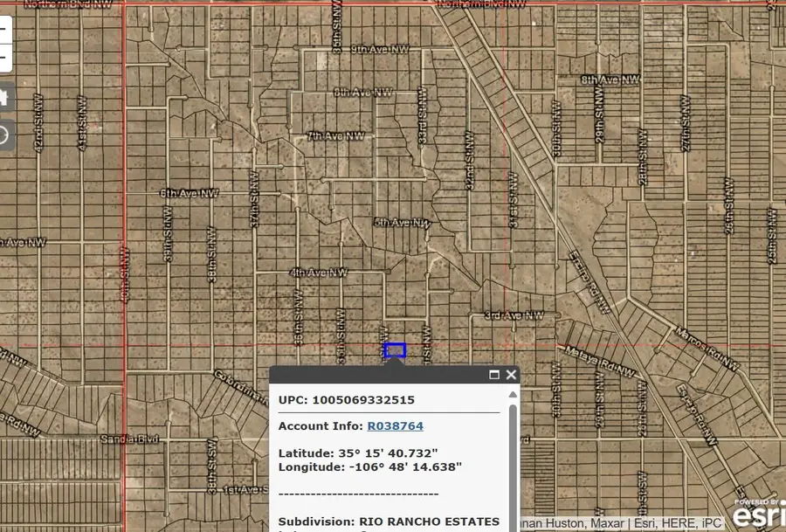Click the 4th Ave NW street label

pos(318,273)
